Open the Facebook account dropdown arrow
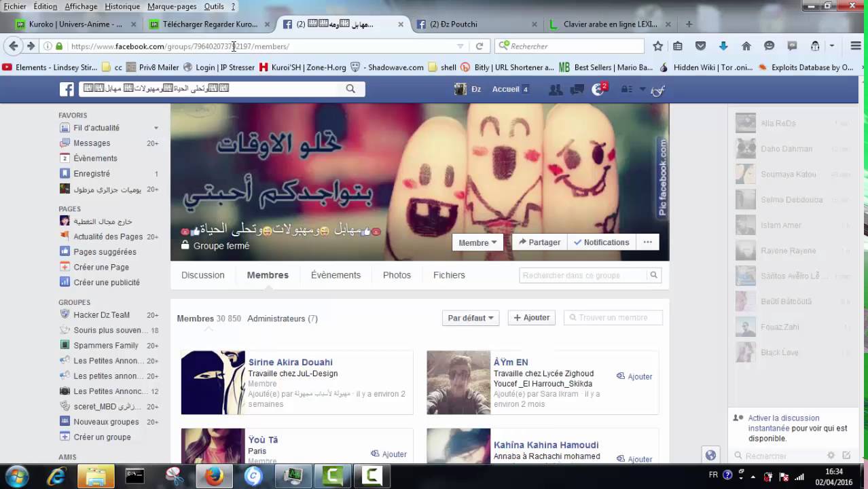The image size is (868, 489). point(643,89)
